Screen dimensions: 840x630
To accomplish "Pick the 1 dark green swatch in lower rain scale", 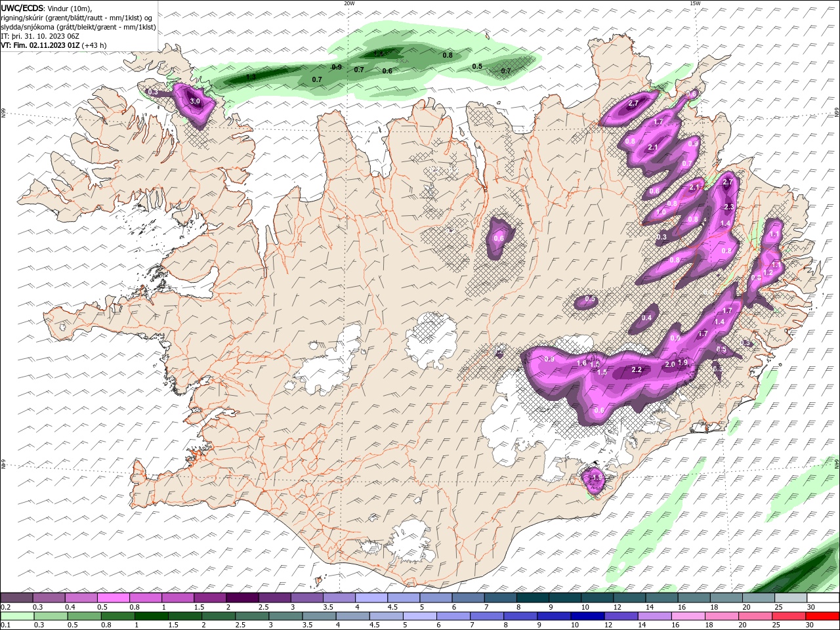I will (x=151, y=616).
